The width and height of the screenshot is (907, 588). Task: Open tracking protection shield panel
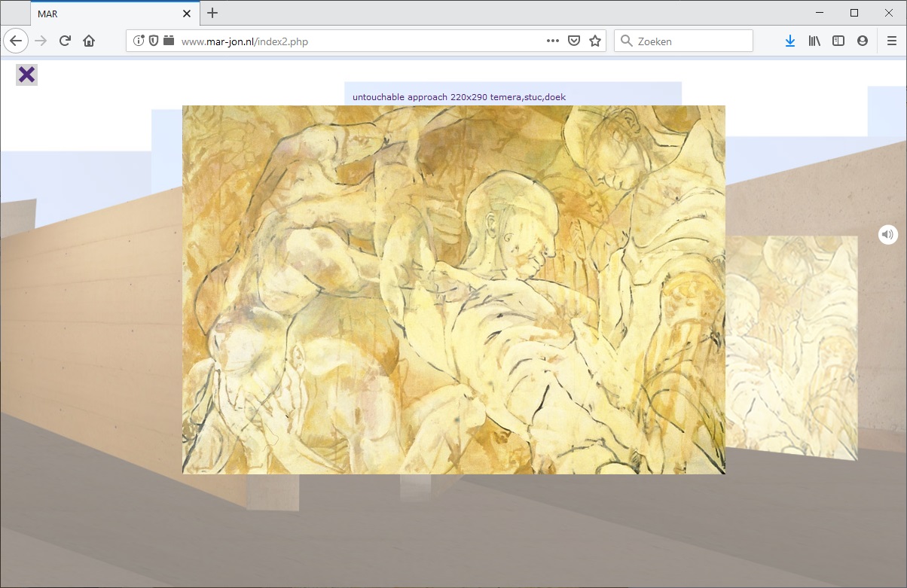pyautogui.click(x=154, y=41)
